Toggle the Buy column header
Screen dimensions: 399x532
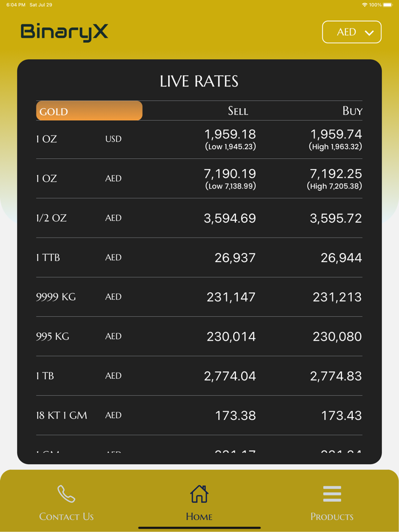tap(353, 111)
